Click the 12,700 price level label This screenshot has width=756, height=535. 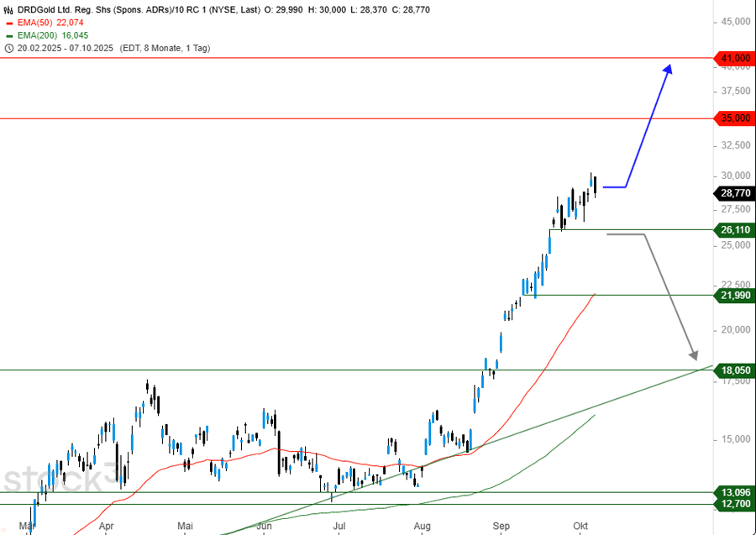coord(733,504)
